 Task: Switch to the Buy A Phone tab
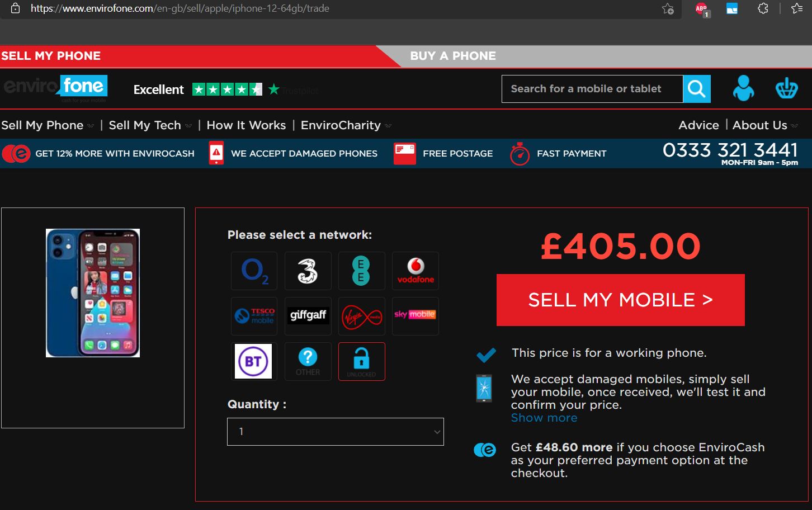453,56
